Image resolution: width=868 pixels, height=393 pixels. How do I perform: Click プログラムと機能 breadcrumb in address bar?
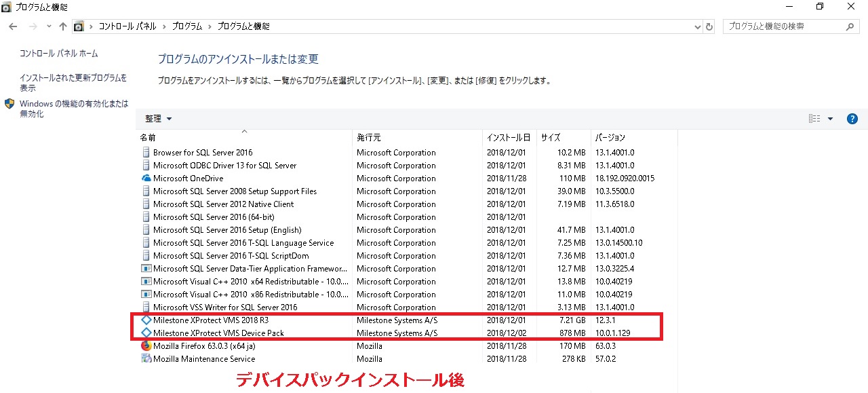(x=243, y=26)
